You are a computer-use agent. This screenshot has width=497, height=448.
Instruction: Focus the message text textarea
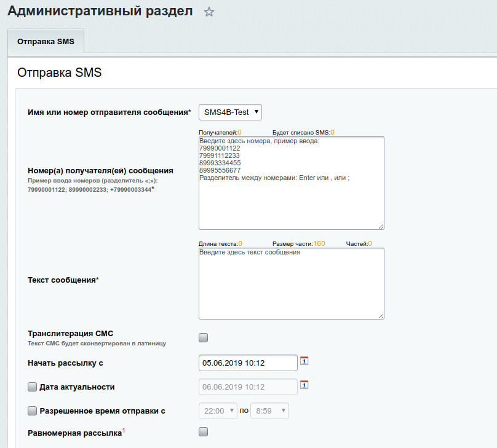291,286
